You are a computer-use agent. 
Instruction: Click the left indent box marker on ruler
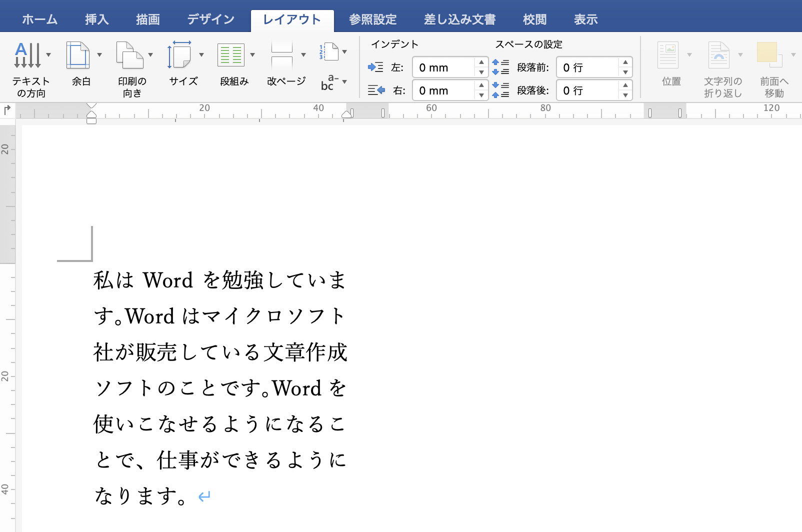(x=91, y=121)
